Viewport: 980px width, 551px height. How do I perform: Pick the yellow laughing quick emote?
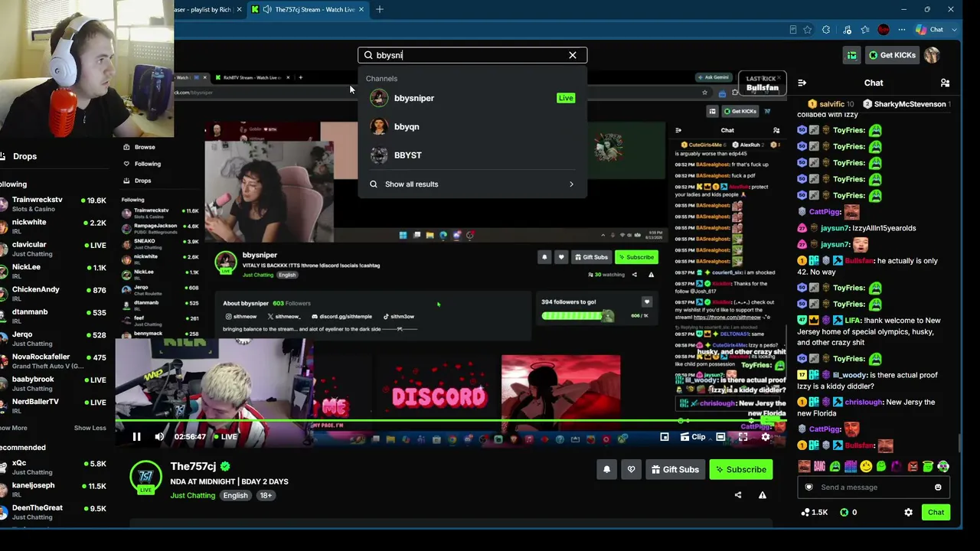(x=866, y=466)
